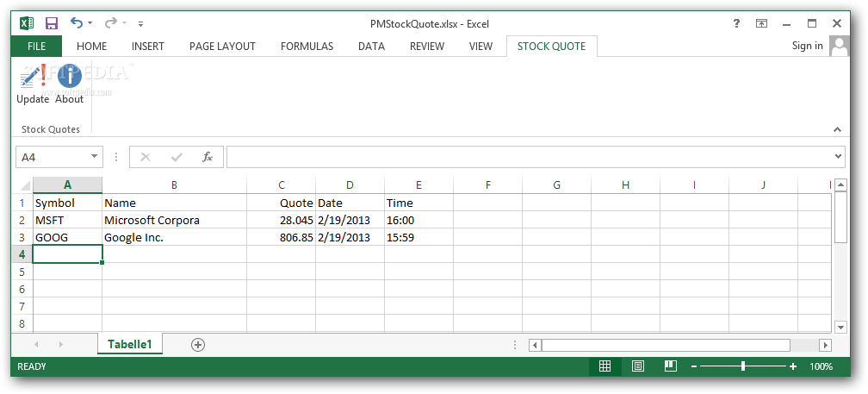868x394 pixels.
Task: Click Ribbon Display Options icon
Action: 761,23
